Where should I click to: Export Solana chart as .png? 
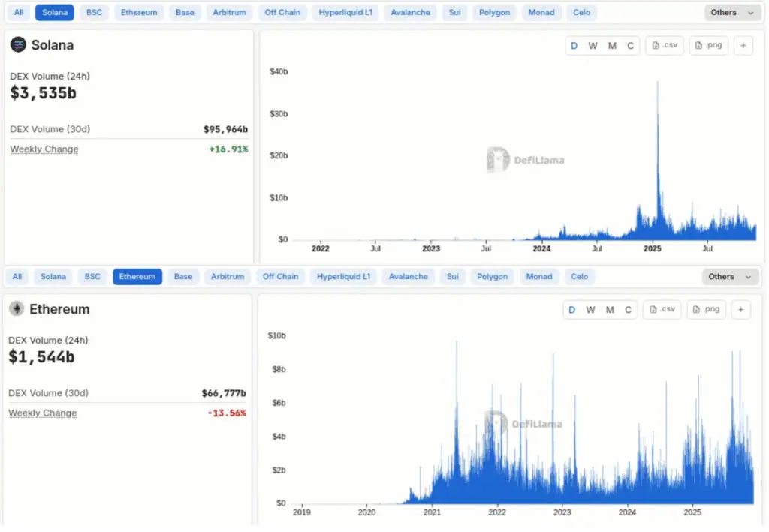[x=708, y=46]
